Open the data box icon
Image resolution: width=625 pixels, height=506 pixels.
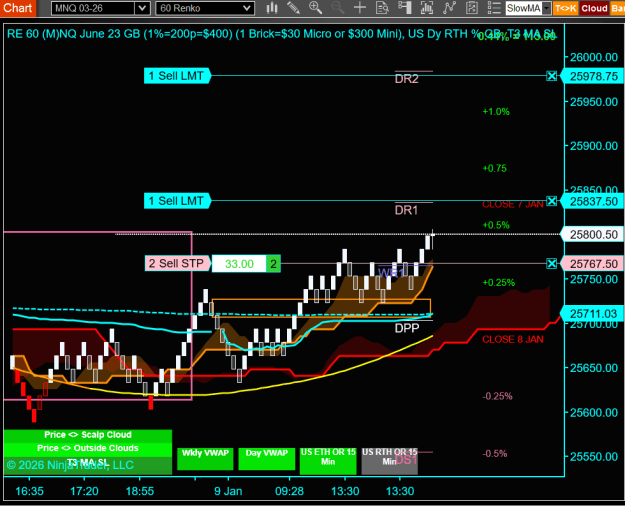(x=382, y=8)
